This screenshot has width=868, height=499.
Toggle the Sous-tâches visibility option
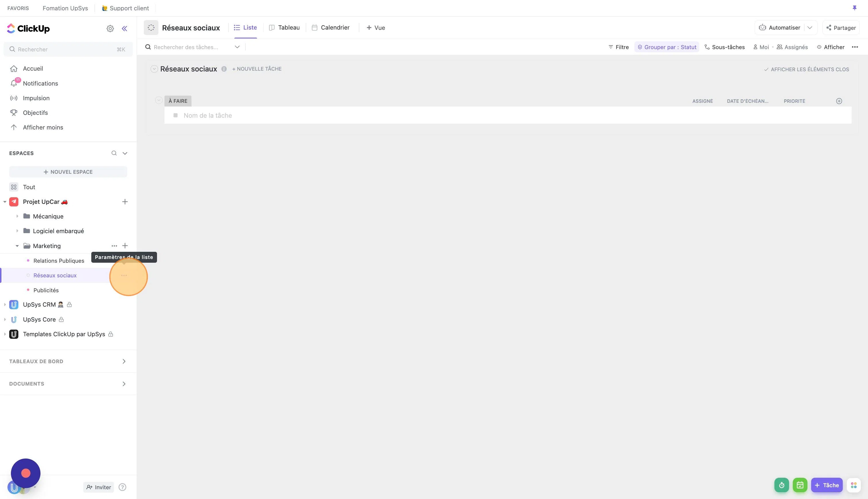[x=724, y=47]
